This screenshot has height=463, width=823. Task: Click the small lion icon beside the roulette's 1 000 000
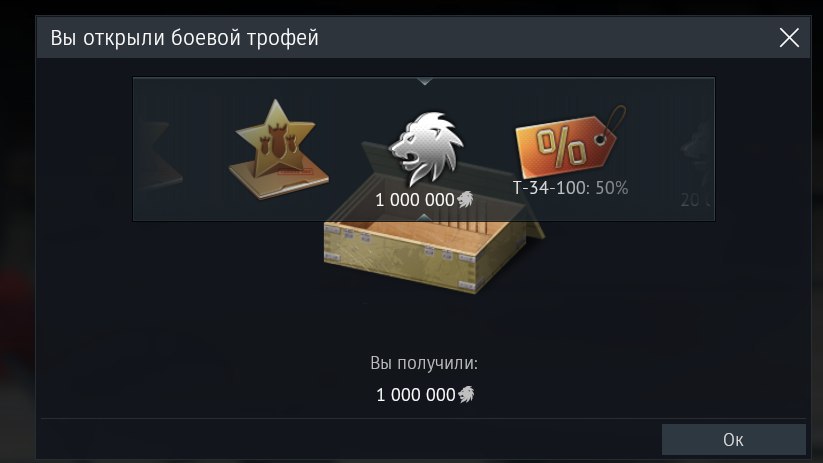[x=465, y=199]
